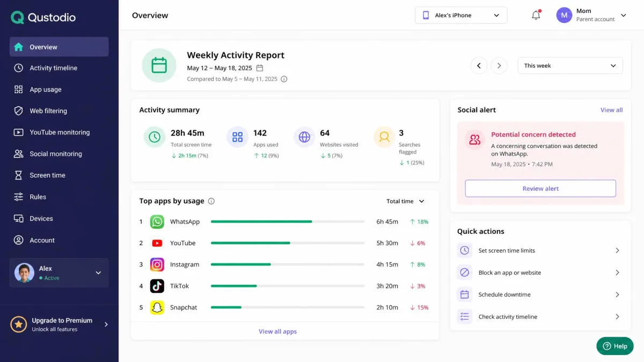This screenshot has height=362, width=644.
Task: Click the Account person icon
Action: (18, 240)
